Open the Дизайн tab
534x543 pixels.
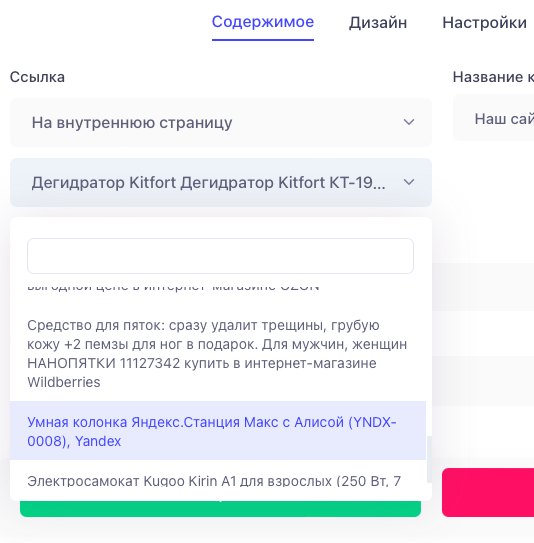(378, 23)
